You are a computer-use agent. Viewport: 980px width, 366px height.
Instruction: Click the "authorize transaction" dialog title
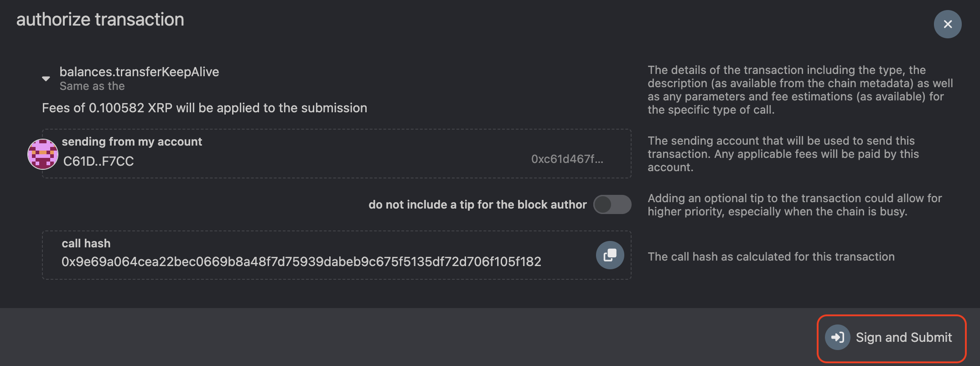(x=100, y=20)
